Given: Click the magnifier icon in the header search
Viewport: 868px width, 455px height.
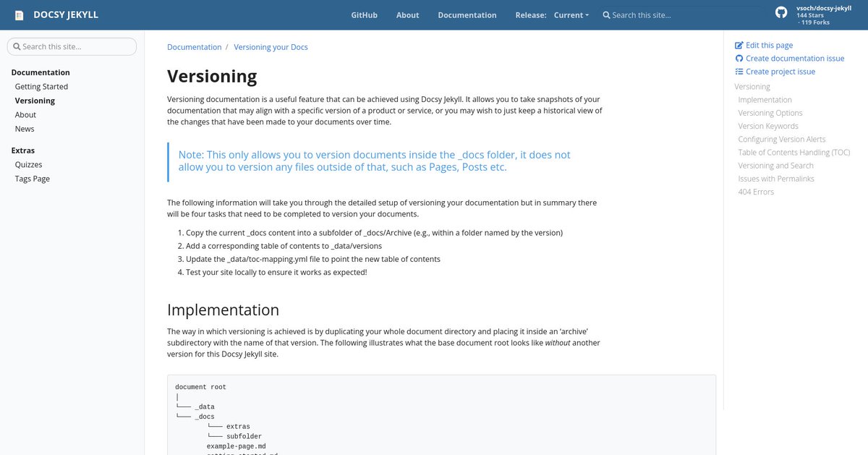Looking at the screenshot, I should pyautogui.click(x=607, y=15).
